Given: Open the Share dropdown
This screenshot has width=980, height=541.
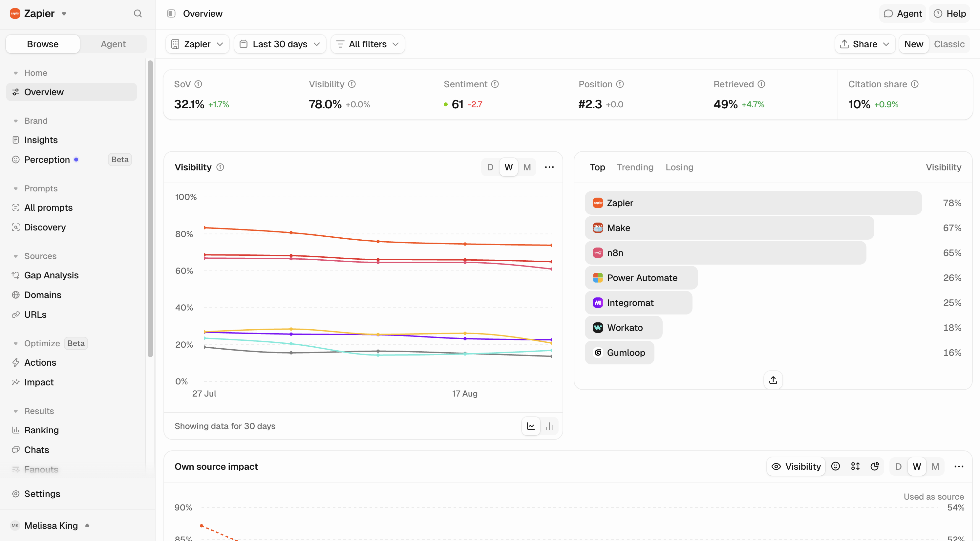Looking at the screenshot, I should [x=865, y=44].
